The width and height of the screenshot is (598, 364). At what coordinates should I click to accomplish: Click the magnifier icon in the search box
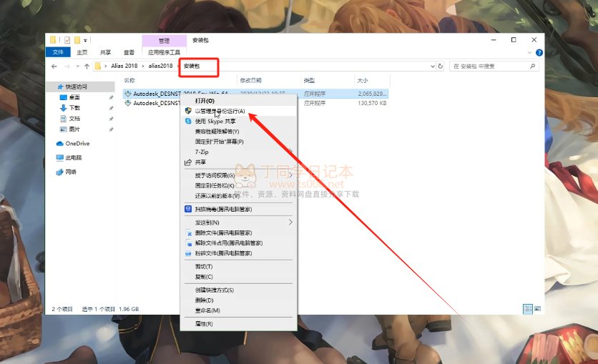click(x=532, y=66)
